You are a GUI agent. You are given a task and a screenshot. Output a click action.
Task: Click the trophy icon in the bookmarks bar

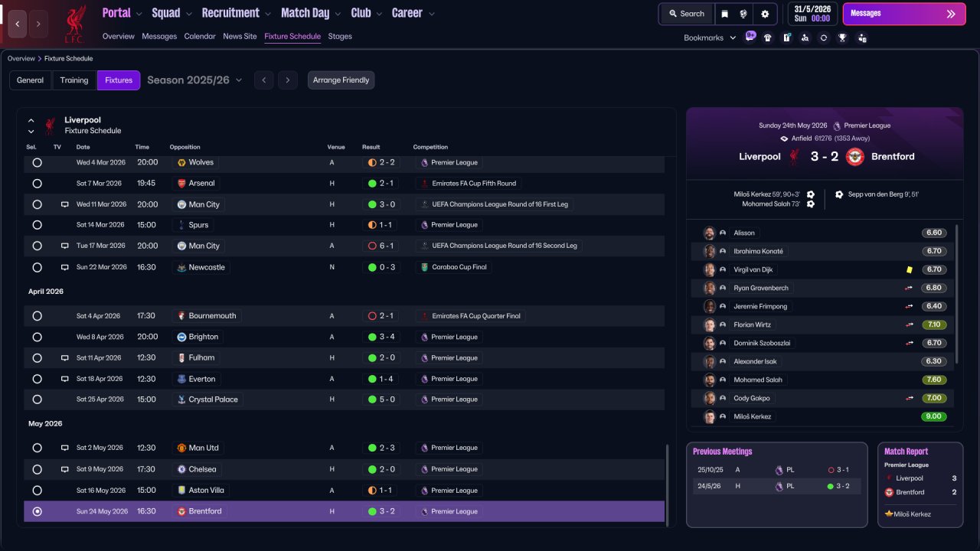843,37
